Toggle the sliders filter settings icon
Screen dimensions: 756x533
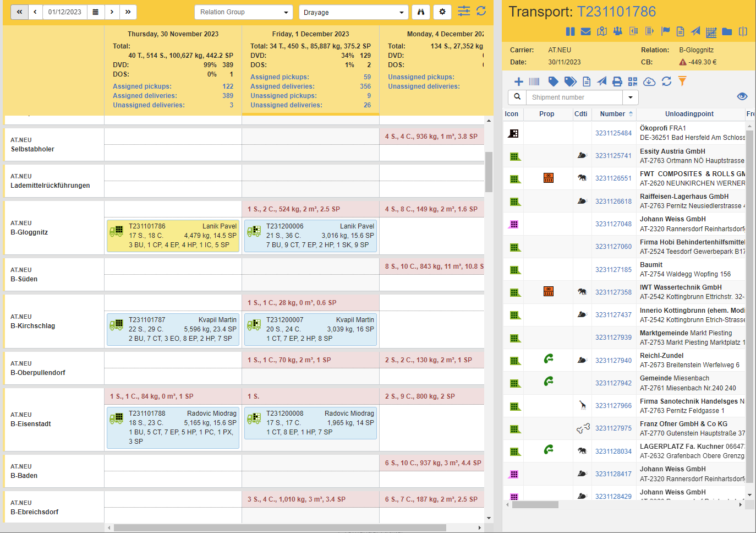tap(464, 11)
